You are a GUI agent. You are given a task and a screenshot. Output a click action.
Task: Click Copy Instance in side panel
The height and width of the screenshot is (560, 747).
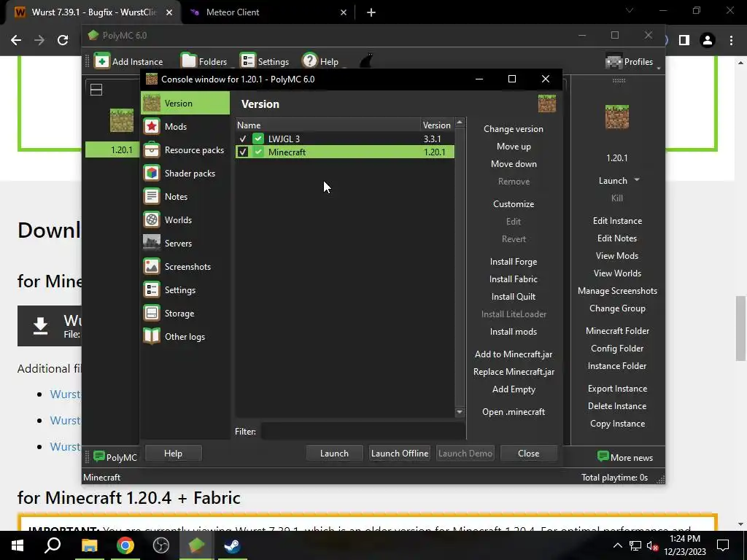[x=617, y=424]
